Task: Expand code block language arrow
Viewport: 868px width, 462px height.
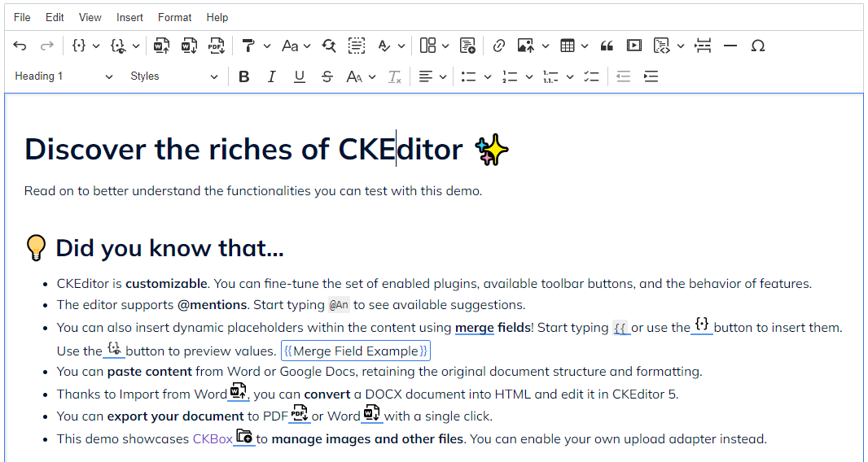Action: (x=681, y=46)
